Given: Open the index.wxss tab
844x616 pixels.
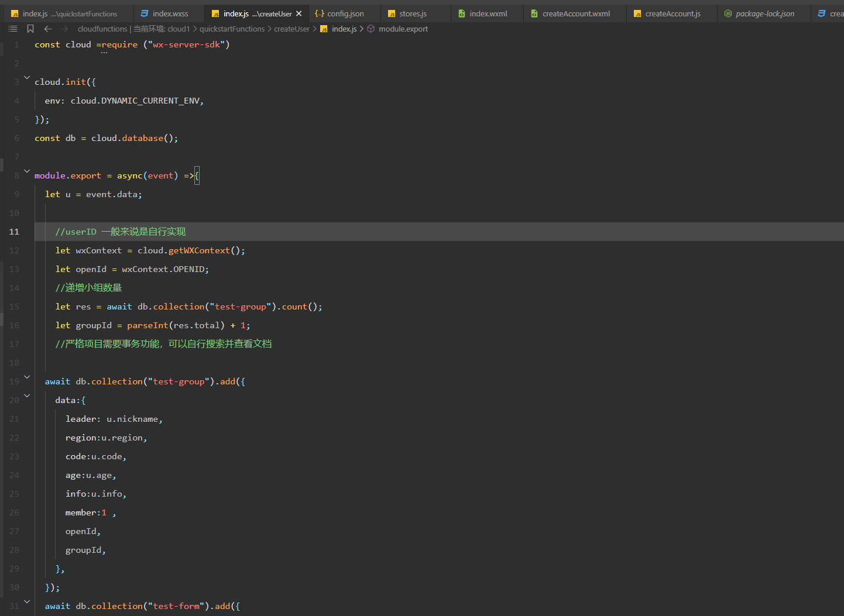Looking at the screenshot, I should pyautogui.click(x=169, y=13).
